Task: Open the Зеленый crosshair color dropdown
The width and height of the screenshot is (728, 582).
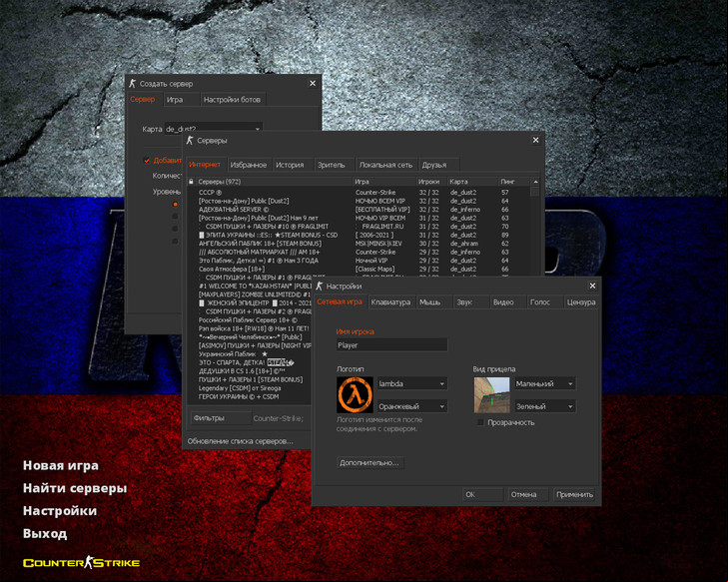Action: click(545, 406)
